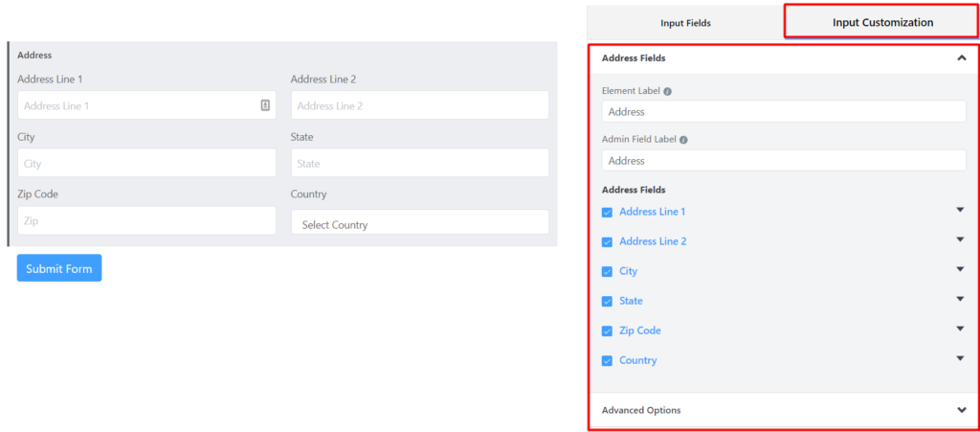Open the Input Customization tab
This screenshot has width=980, height=432.
882,22
